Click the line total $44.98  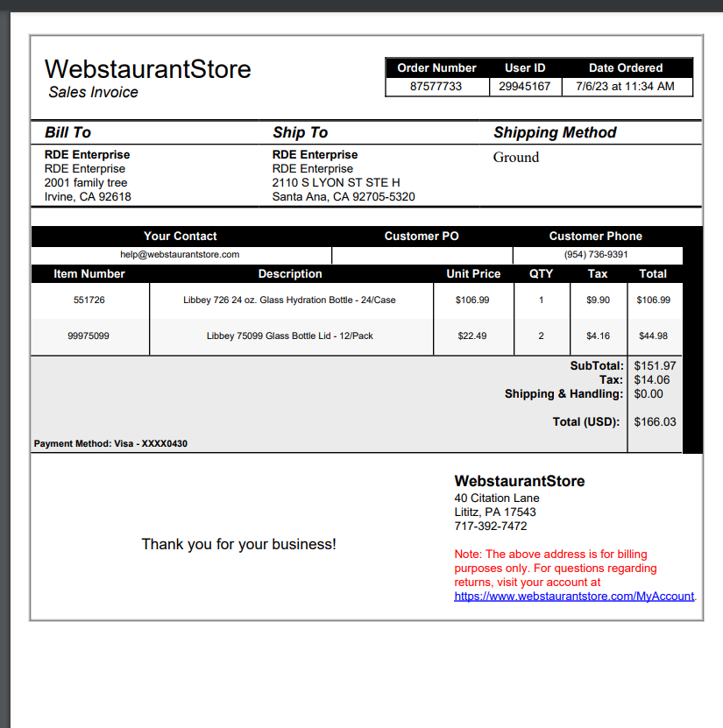654,336
